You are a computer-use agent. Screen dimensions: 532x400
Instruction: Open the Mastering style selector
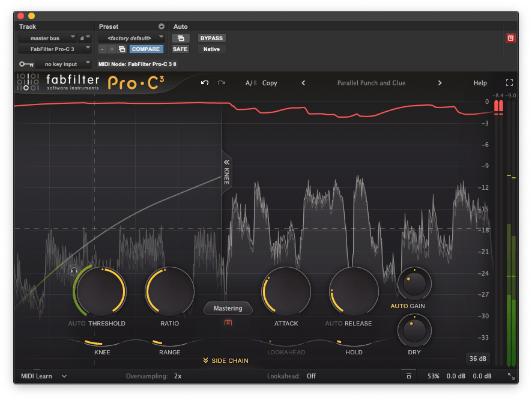tap(227, 308)
